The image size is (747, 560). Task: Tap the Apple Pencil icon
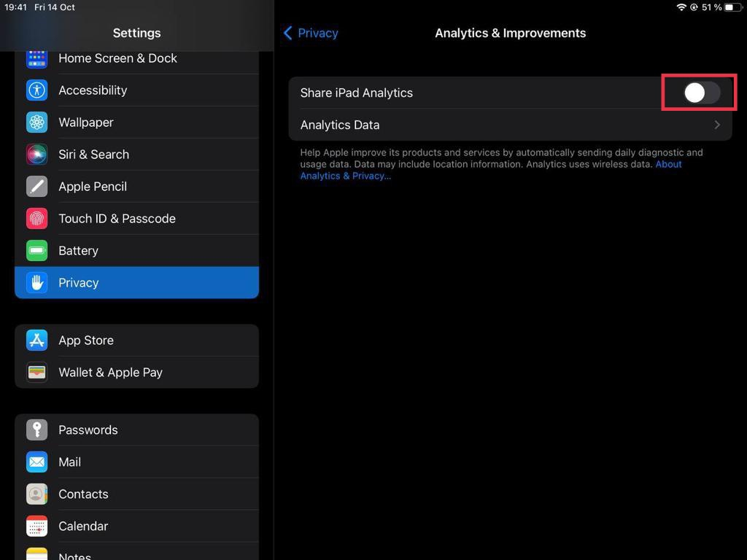pyautogui.click(x=36, y=186)
